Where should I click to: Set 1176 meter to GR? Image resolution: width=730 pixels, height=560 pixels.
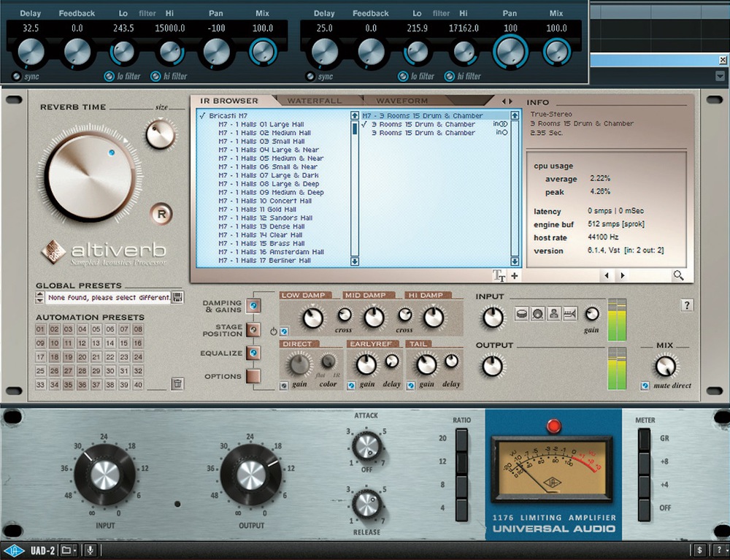pos(644,440)
